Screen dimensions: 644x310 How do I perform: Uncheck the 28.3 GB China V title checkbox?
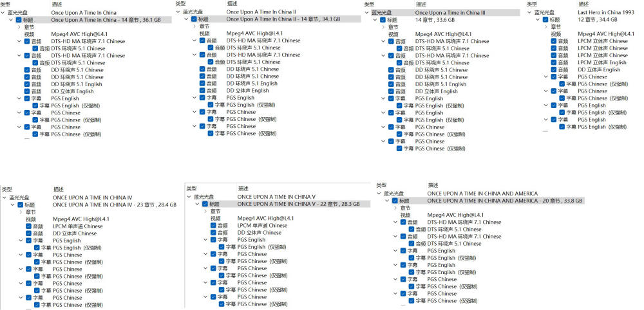pyautogui.click(x=206, y=204)
